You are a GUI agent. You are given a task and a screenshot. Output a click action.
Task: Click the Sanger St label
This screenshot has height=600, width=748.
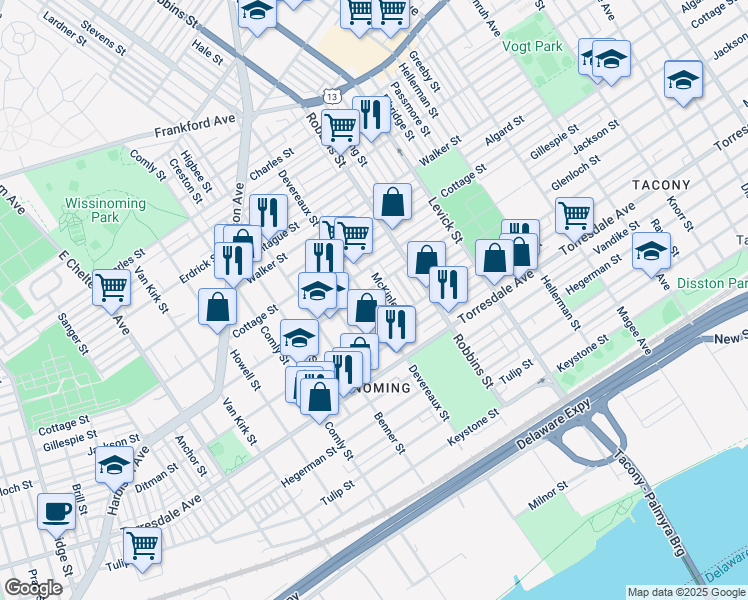pyautogui.click(x=73, y=334)
